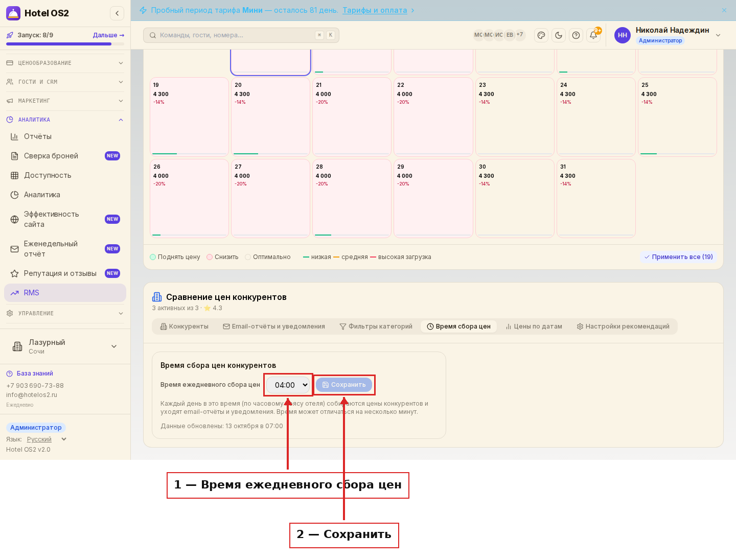Open Еженедельный отчёт page
The height and width of the screenshot is (560, 736).
(65, 249)
